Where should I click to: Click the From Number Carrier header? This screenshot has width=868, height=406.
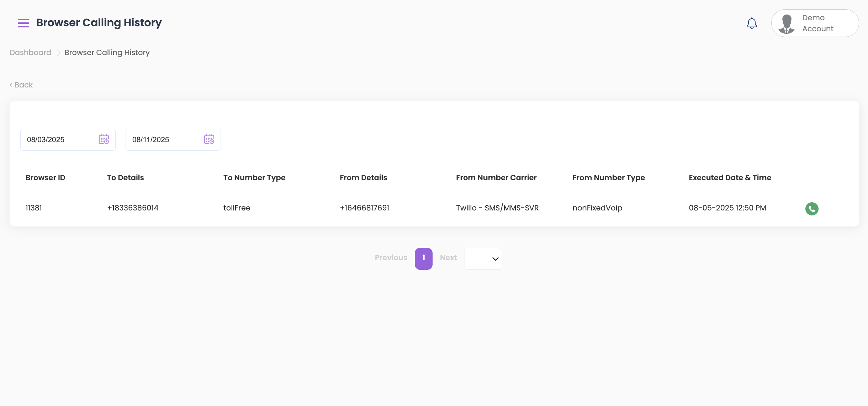coord(496,178)
